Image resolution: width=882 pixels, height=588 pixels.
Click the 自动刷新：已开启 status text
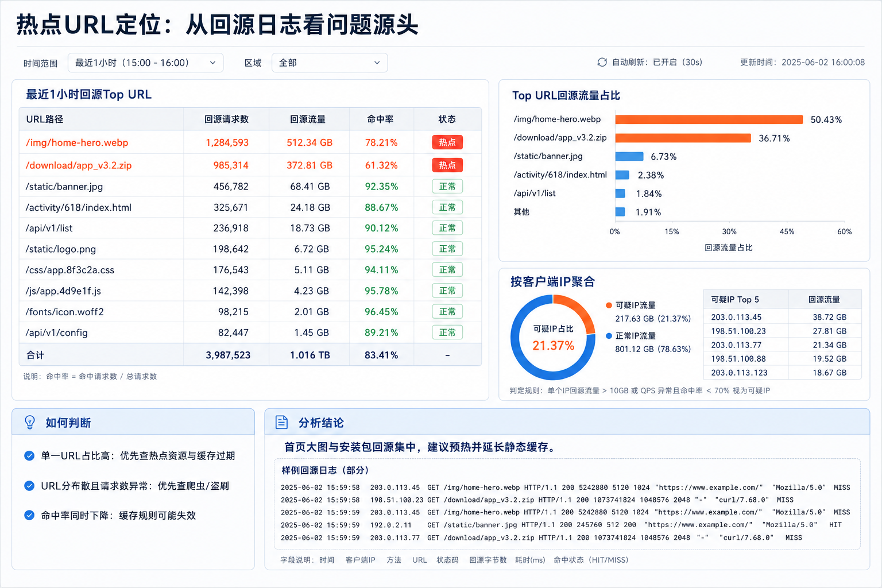click(657, 62)
